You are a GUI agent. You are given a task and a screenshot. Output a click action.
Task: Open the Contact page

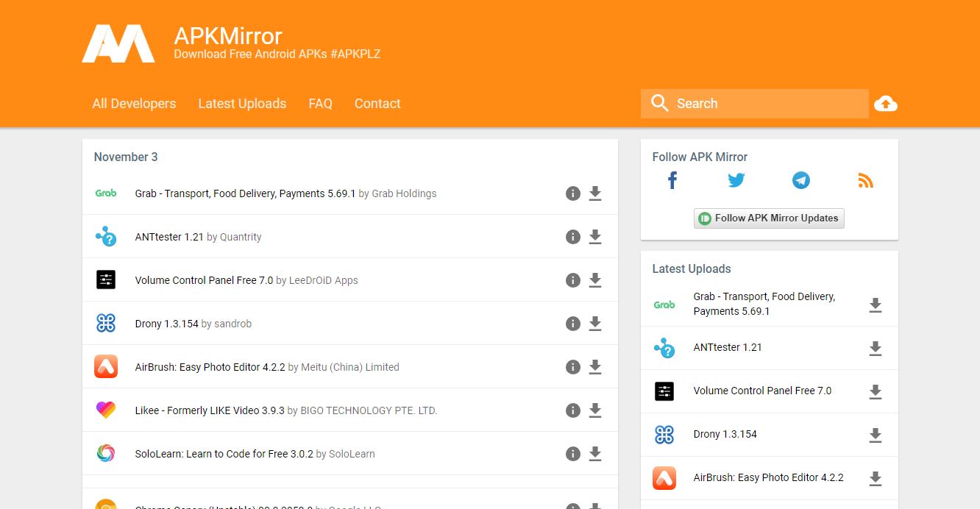(x=377, y=104)
